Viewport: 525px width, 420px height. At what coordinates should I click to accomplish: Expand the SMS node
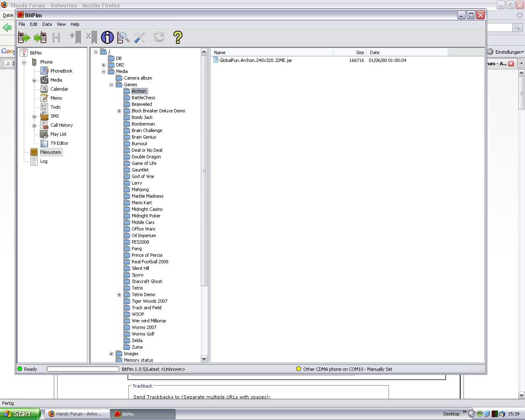pos(34,116)
